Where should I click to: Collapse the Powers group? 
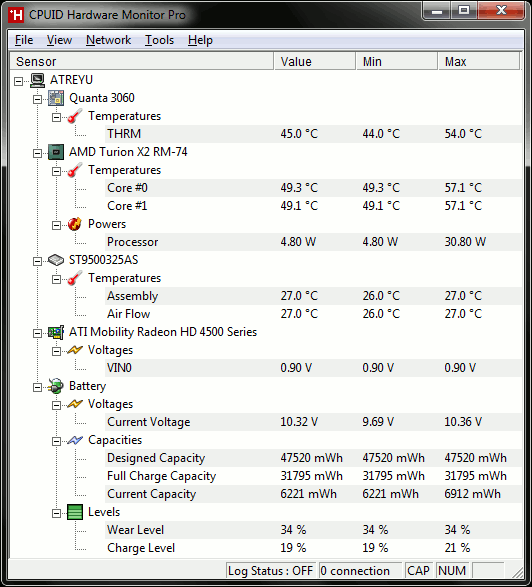(x=56, y=225)
